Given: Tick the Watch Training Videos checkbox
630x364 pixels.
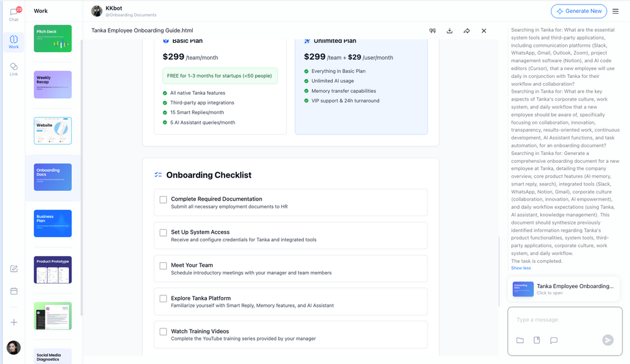Looking at the screenshot, I should pos(163,332).
